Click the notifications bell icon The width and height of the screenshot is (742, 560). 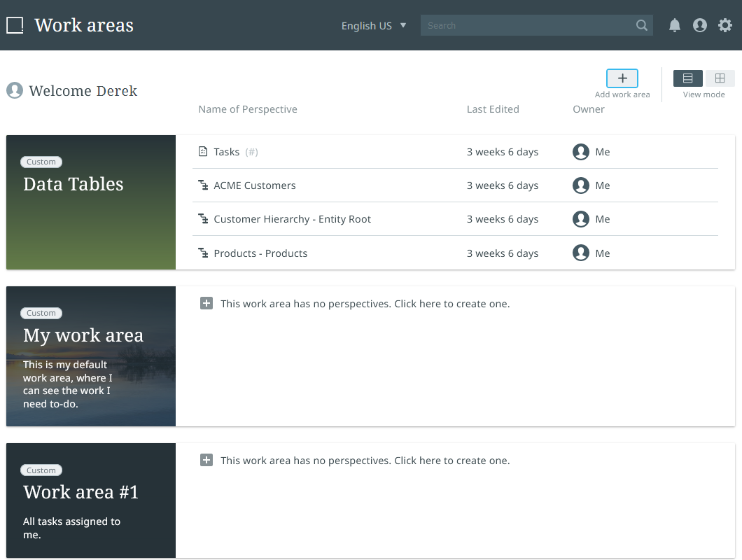pos(675,25)
